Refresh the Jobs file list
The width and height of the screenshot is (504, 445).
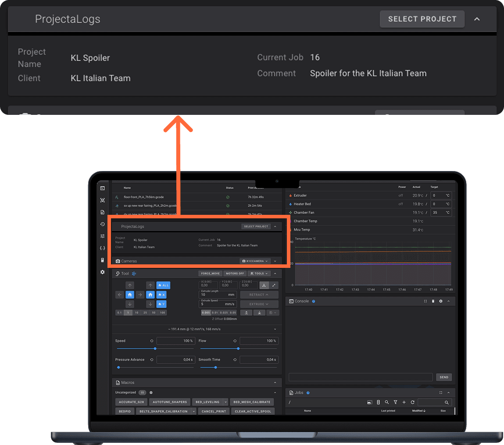pos(412,402)
